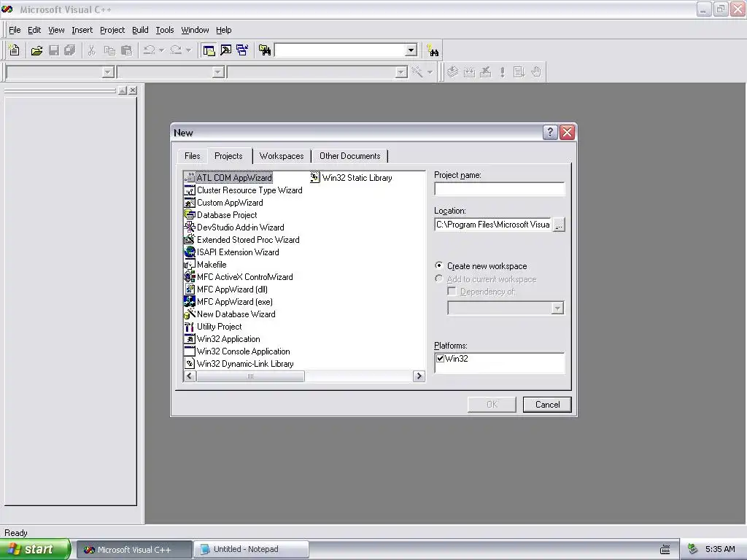Open the Edit menu
Viewport: 747px width, 560px height.
(34, 30)
